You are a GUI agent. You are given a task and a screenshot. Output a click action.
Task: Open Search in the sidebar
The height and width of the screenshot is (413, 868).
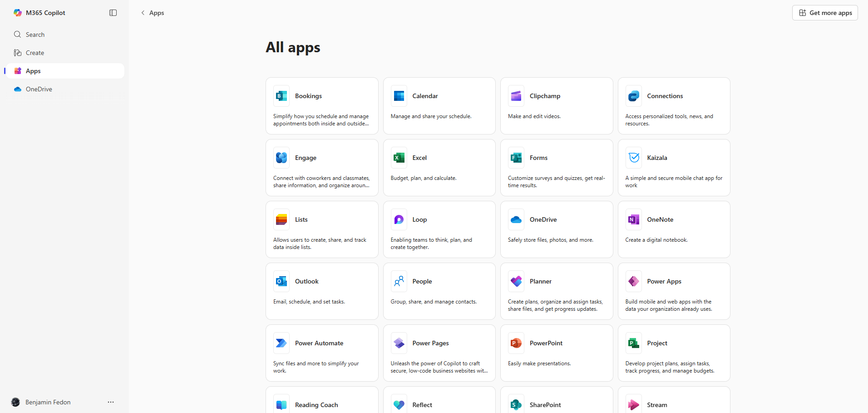65,35
